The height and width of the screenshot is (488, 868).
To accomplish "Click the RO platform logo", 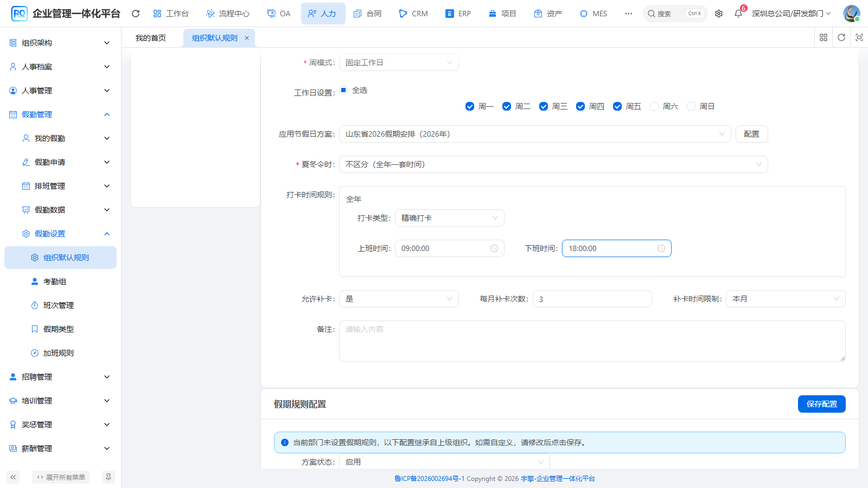I will [20, 14].
